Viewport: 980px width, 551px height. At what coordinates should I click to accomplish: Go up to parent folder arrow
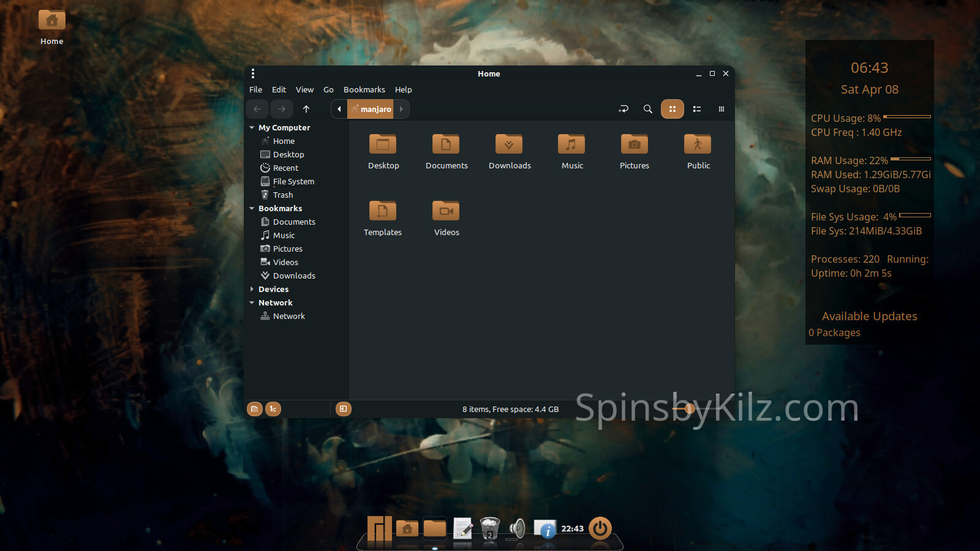tap(306, 109)
